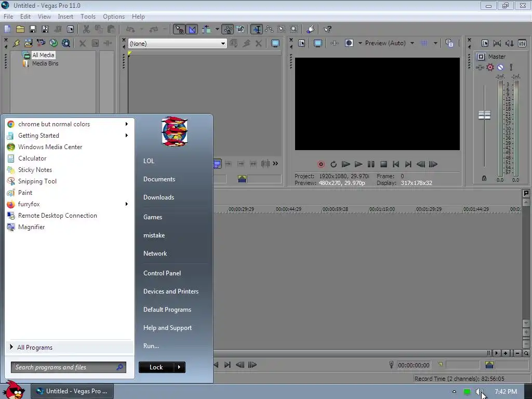Toggle Loop Playback under the preview
The height and width of the screenshot is (399, 532).
pyautogui.click(x=334, y=164)
